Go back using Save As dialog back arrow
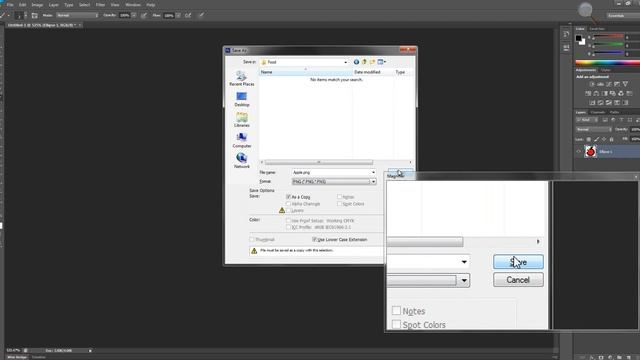 coord(356,62)
